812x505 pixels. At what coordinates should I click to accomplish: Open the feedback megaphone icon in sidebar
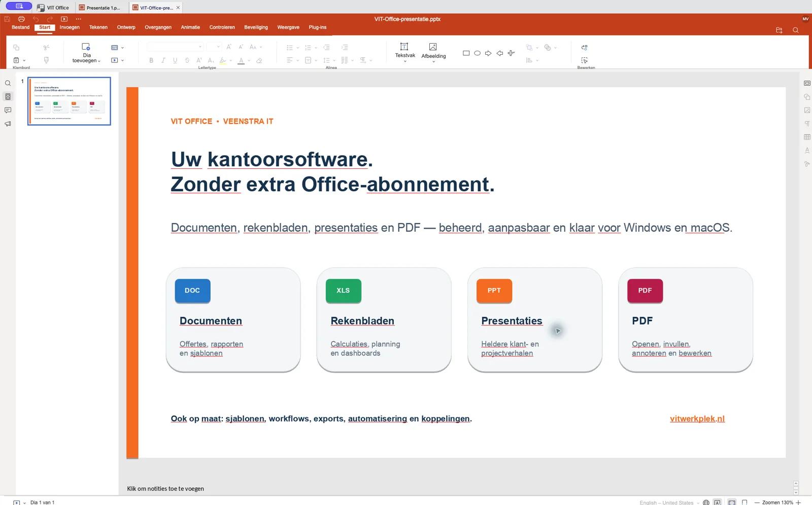[8, 124]
